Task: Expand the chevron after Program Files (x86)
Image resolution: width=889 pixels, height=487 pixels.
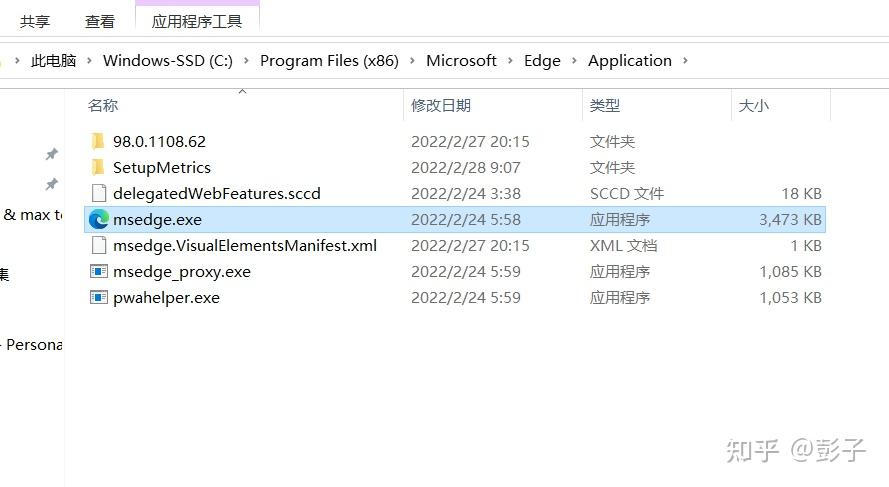Action: click(x=412, y=60)
